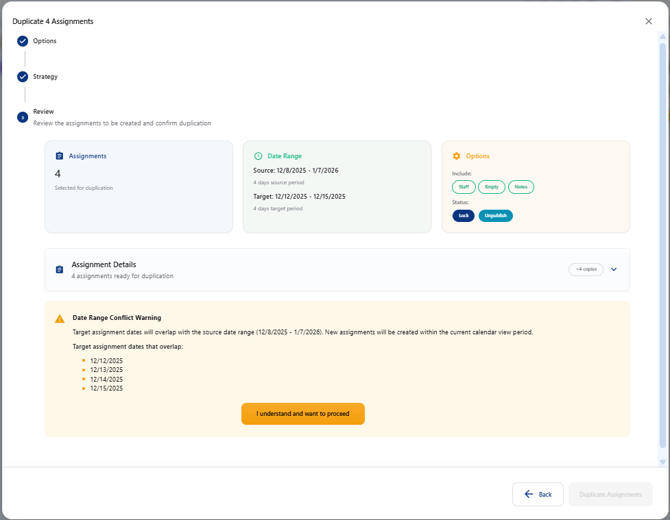This screenshot has width=670, height=520.
Task: Click the Review step number icon
Action: tap(23, 117)
